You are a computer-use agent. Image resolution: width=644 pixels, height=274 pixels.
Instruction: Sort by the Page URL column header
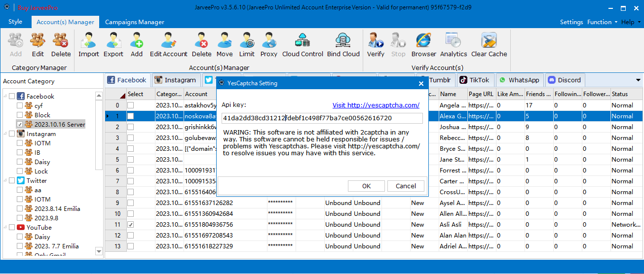(x=481, y=94)
